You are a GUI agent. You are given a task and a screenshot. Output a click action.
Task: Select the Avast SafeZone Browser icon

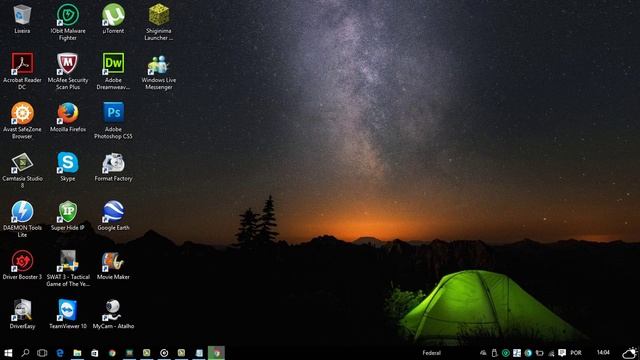pos(22,120)
